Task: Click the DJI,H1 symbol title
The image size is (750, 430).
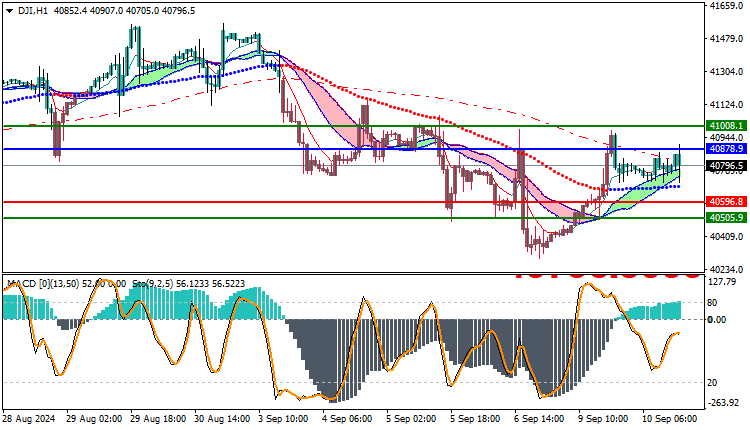Action: point(33,11)
